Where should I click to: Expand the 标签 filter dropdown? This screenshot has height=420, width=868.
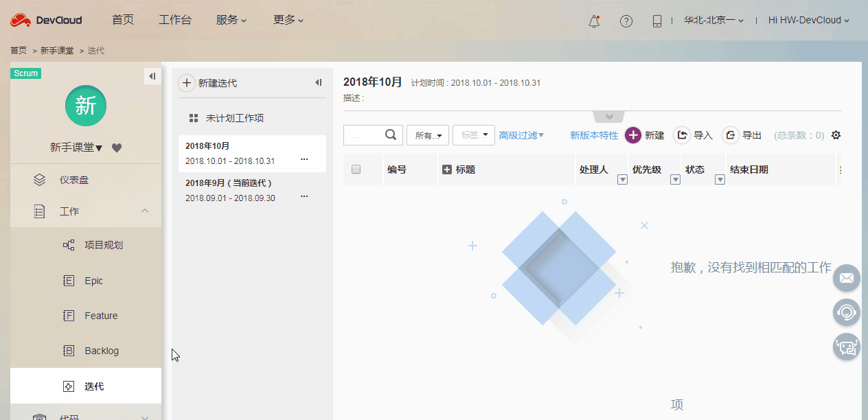click(x=473, y=135)
